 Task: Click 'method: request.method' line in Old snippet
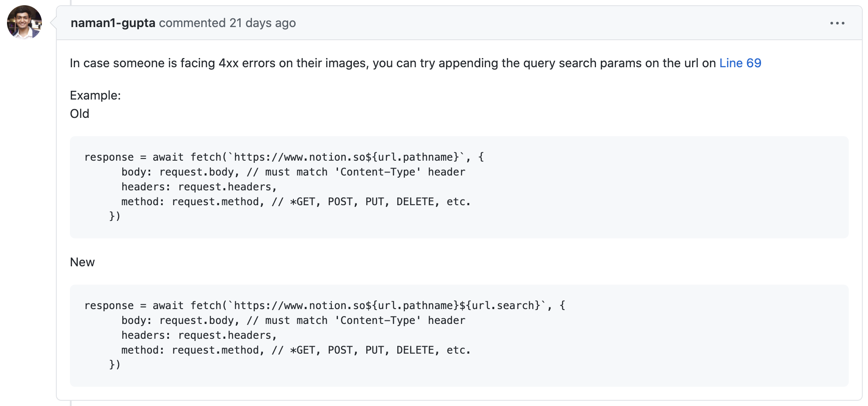(x=296, y=202)
